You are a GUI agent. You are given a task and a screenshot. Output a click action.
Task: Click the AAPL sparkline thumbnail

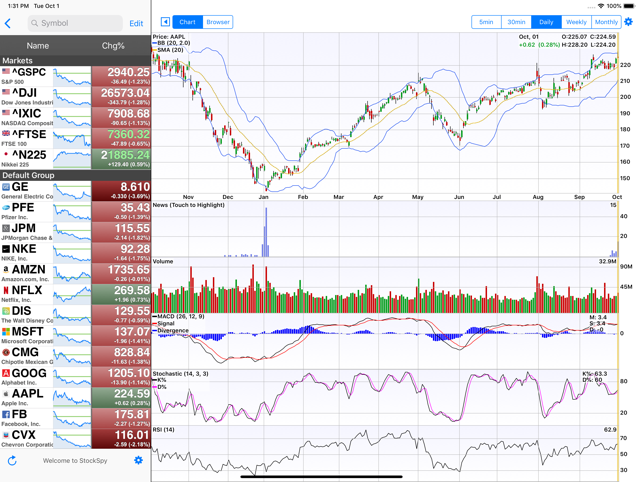pos(72,398)
